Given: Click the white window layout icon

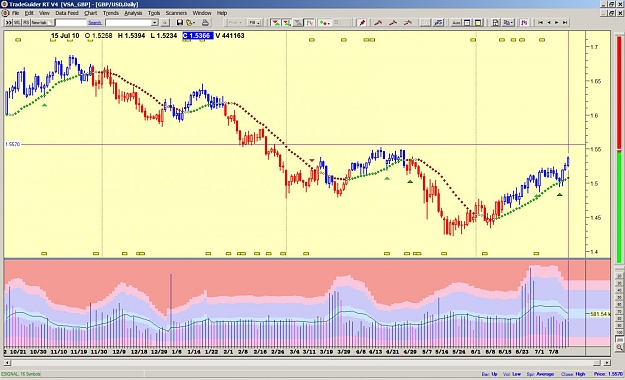Looking at the screenshot, I should 467,23.
